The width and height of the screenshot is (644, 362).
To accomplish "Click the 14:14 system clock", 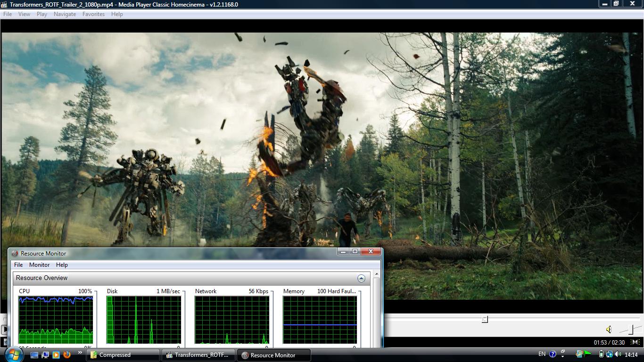I will coord(631,354).
